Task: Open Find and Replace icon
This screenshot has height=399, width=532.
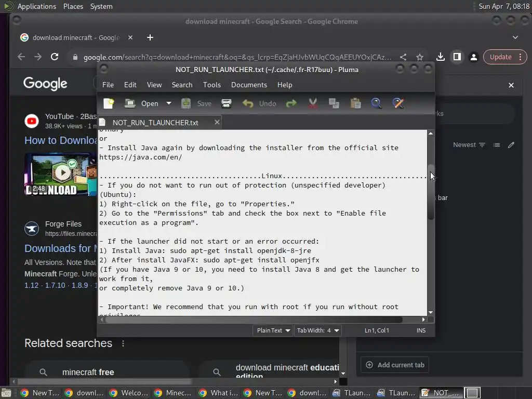Action: [x=398, y=103]
